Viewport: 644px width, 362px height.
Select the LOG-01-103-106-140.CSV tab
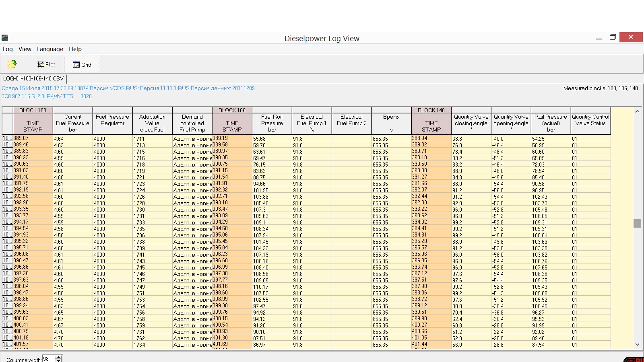pyautogui.click(x=33, y=79)
